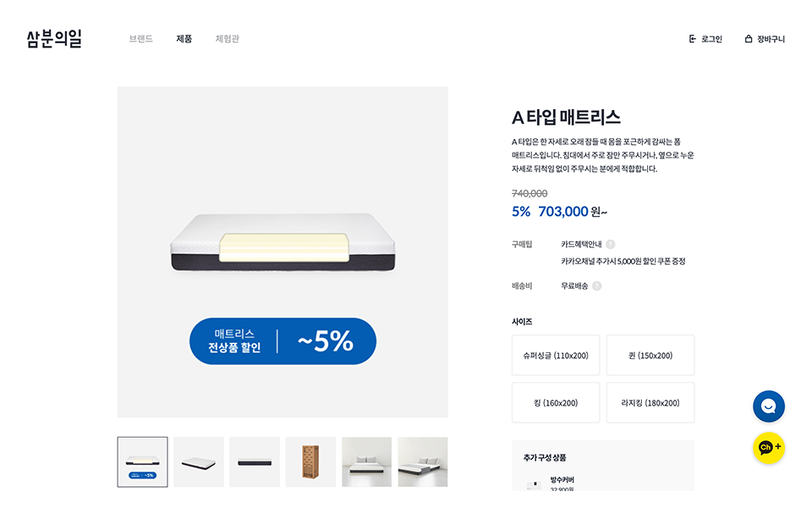812x508 pixels.
Task: View the side-profile mattress thumbnail
Action: tap(255, 462)
